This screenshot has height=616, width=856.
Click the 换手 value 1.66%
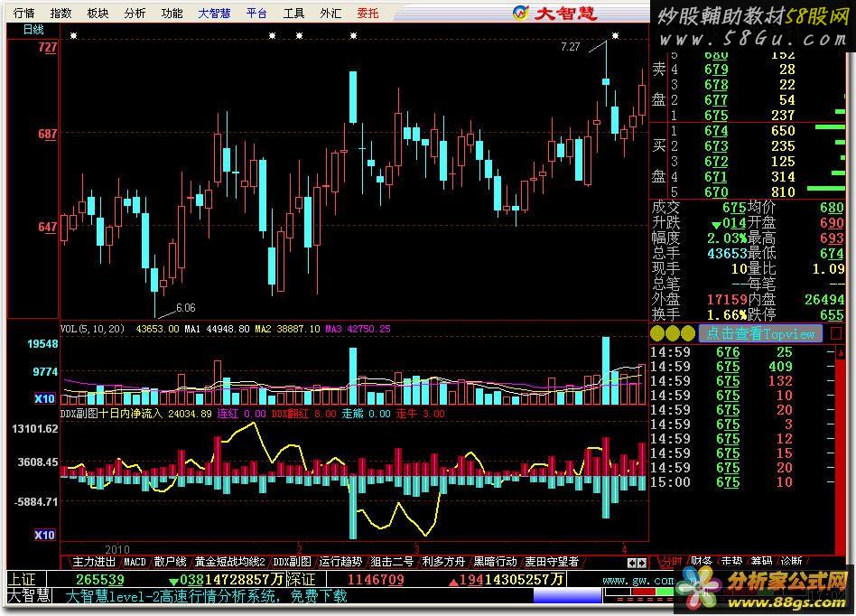click(x=727, y=314)
